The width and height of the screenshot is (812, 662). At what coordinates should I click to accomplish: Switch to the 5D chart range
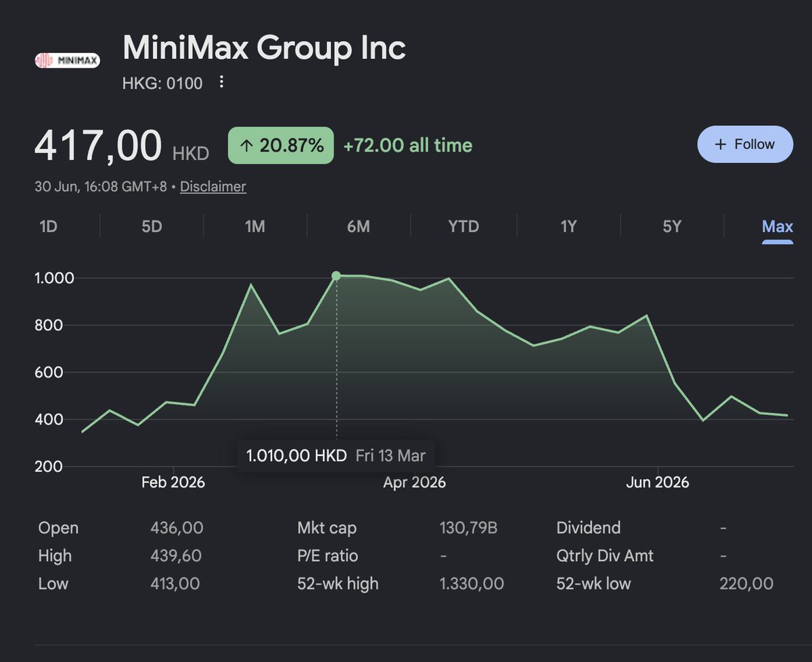[152, 226]
